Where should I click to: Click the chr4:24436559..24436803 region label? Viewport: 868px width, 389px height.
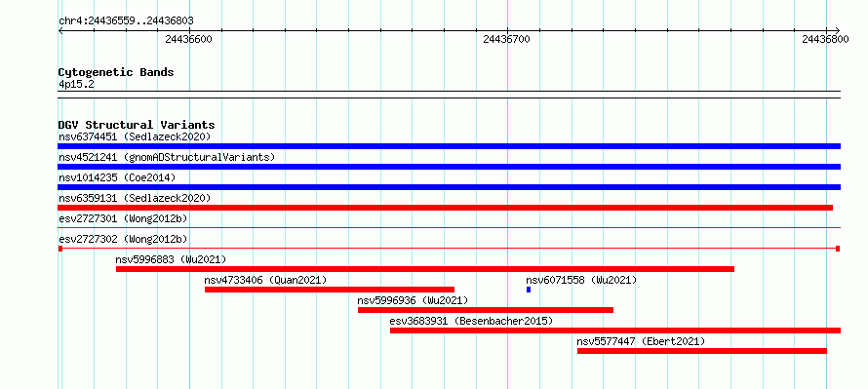[126, 21]
